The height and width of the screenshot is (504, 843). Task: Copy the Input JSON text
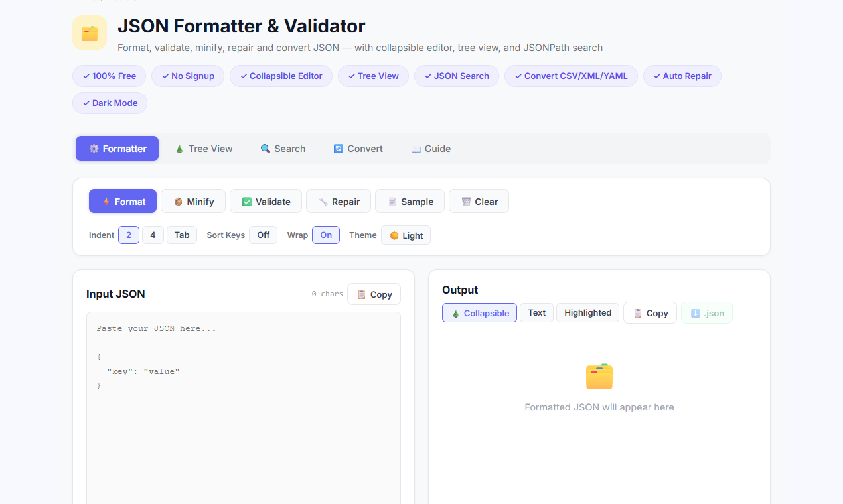point(374,294)
